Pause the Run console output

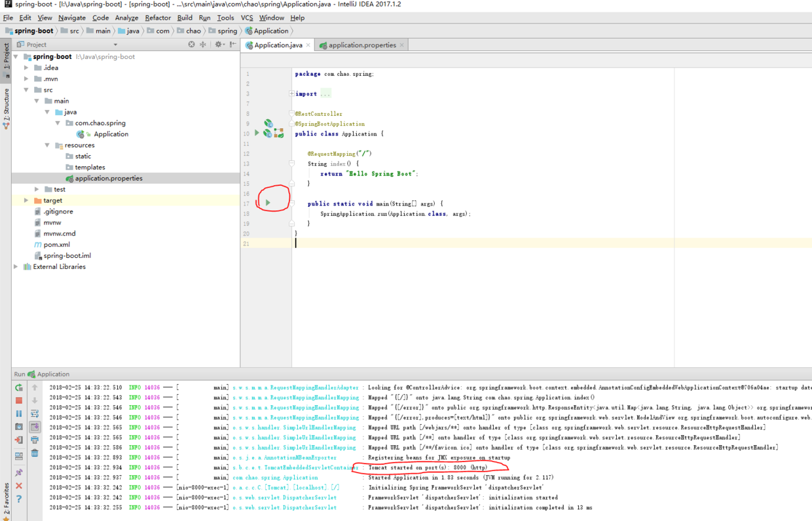(x=19, y=414)
